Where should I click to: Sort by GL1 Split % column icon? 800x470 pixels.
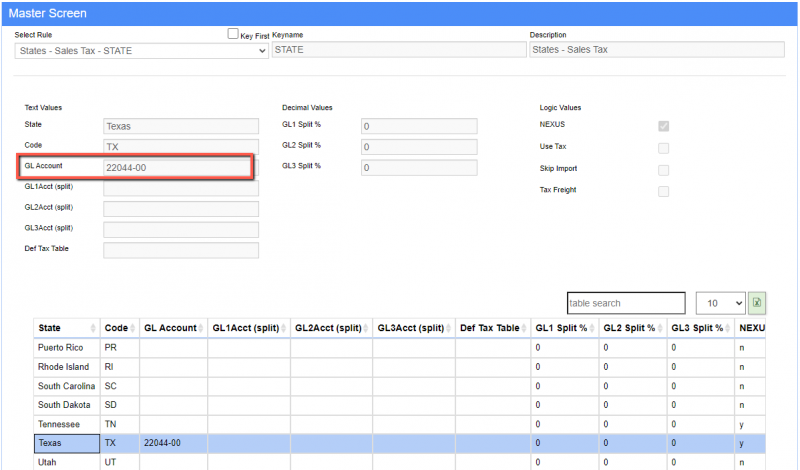pos(593,328)
